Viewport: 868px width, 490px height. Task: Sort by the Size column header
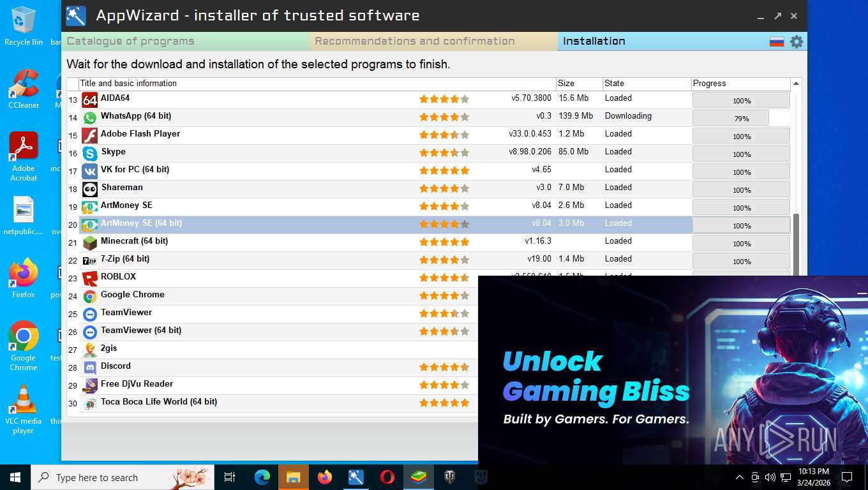580,84
